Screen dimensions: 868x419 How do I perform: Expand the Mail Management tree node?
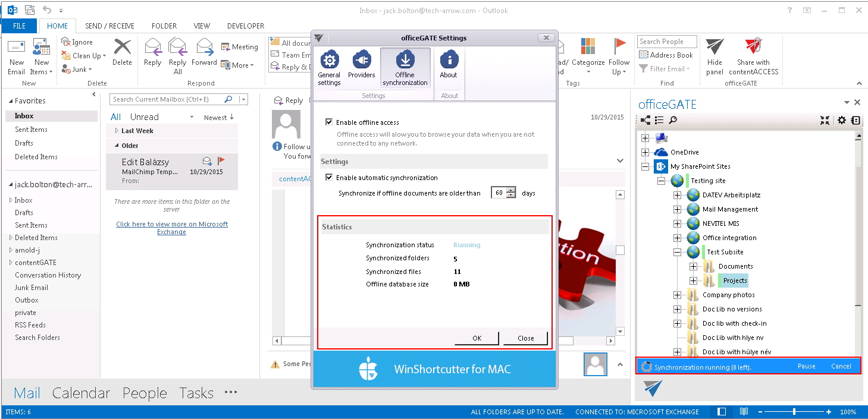[677, 209]
